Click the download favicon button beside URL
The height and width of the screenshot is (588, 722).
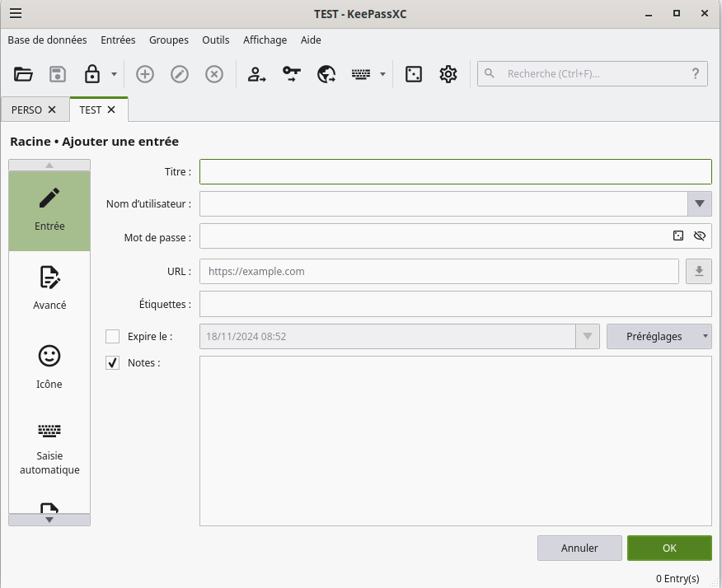click(699, 271)
